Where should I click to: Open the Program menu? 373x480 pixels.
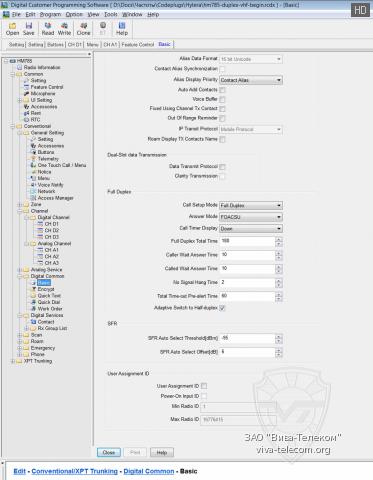(x=50, y=15)
